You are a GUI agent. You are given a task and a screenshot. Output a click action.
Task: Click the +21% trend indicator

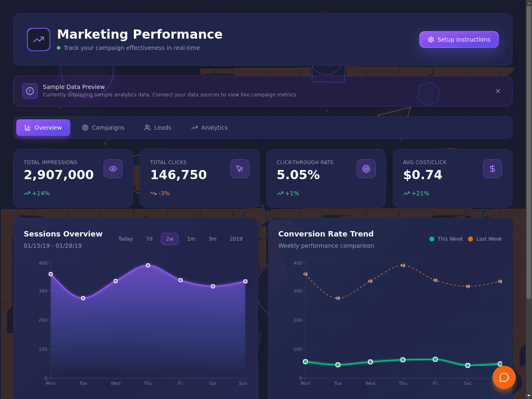click(x=416, y=193)
